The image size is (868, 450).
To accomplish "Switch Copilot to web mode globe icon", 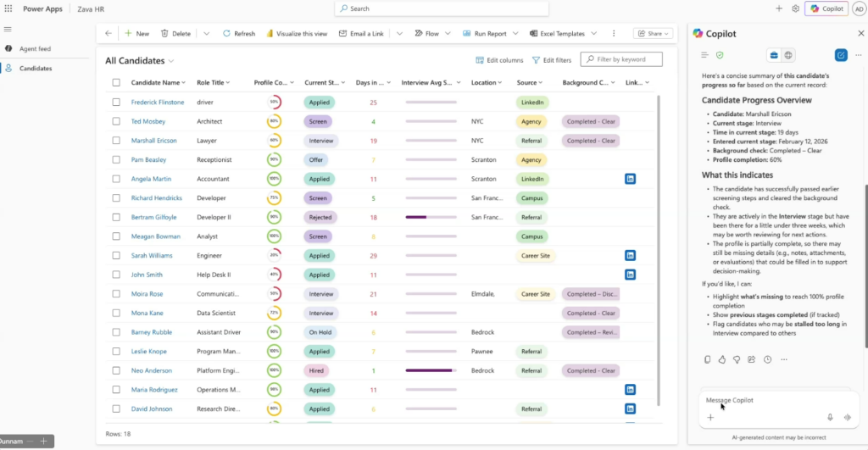I will [x=788, y=55].
